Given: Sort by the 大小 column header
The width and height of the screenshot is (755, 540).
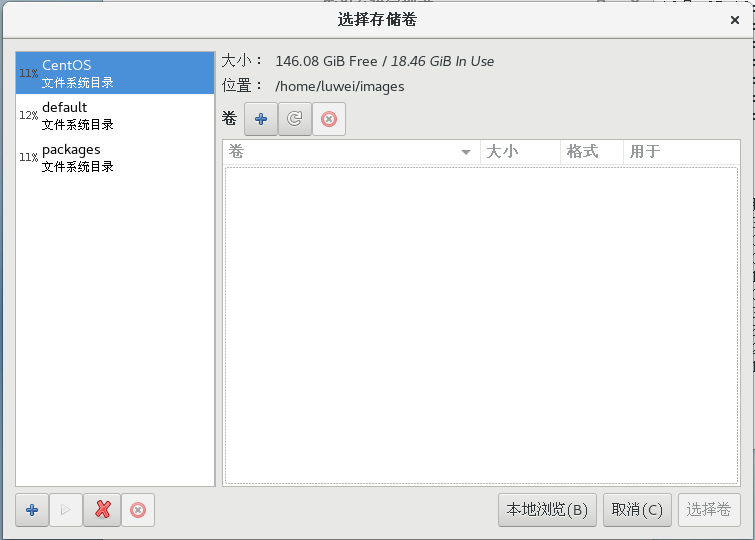Looking at the screenshot, I should pos(521,152).
